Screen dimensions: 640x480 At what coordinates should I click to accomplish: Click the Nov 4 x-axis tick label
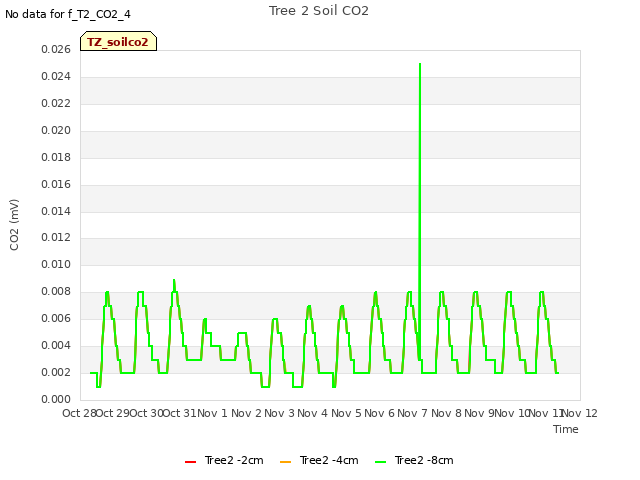pos(313,413)
